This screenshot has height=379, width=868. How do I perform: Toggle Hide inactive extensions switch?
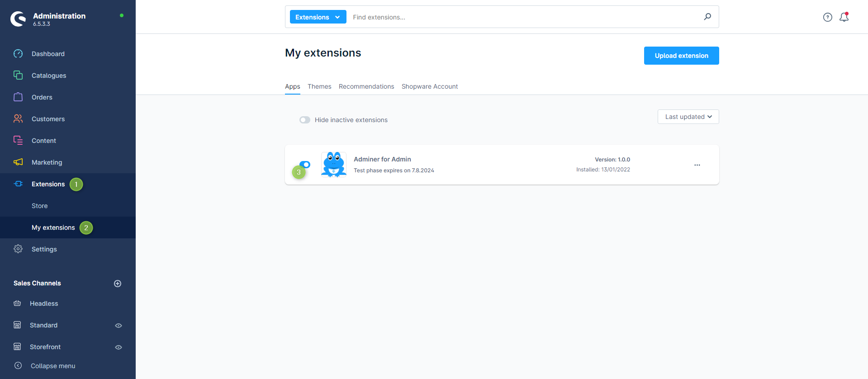click(x=305, y=120)
